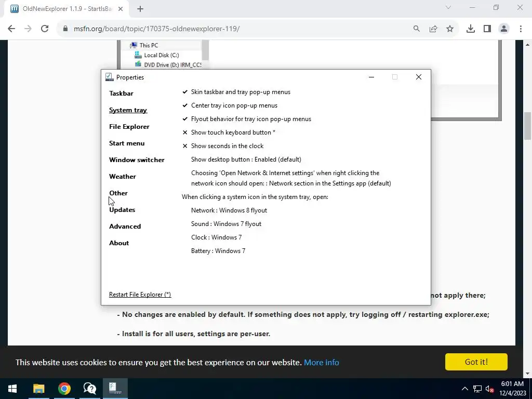Click More info cookie link
Image resolution: width=532 pixels, height=399 pixels.
click(321, 362)
